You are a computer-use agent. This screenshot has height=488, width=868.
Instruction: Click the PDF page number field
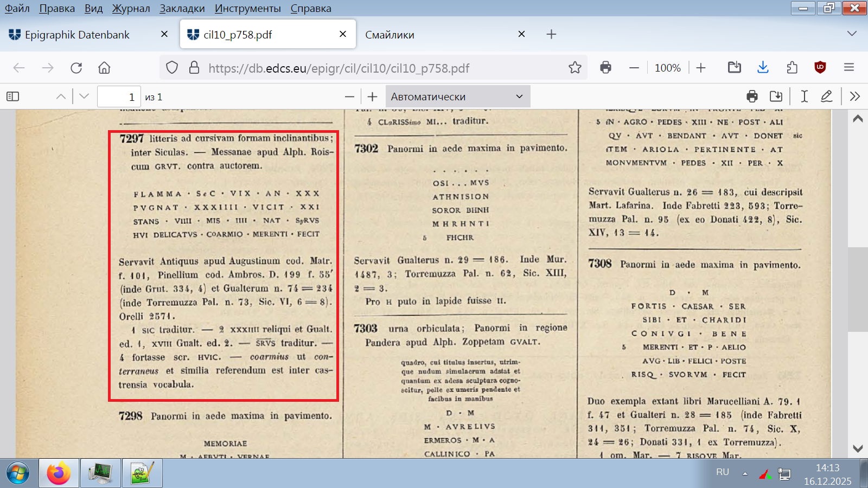click(x=119, y=97)
